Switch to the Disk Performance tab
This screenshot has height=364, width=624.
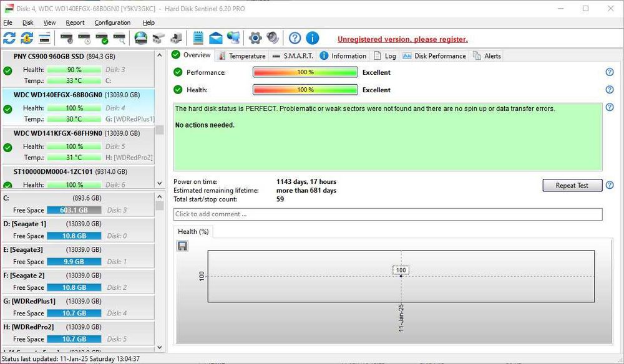(434, 56)
